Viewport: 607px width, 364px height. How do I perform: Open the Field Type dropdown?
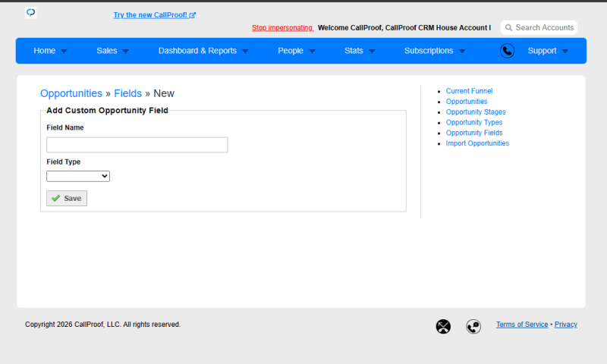click(78, 176)
